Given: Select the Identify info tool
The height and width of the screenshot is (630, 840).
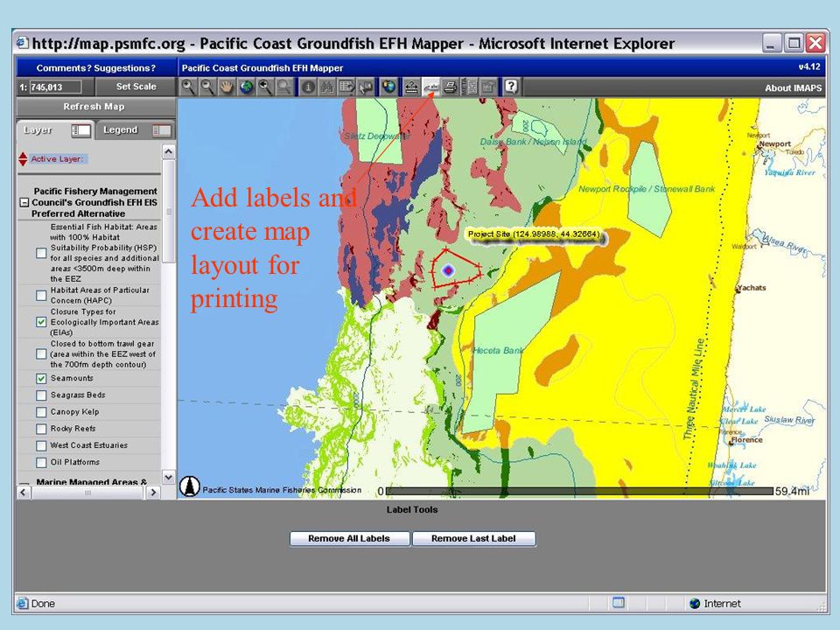Looking at the screenshot, I should tap(308, 87).
